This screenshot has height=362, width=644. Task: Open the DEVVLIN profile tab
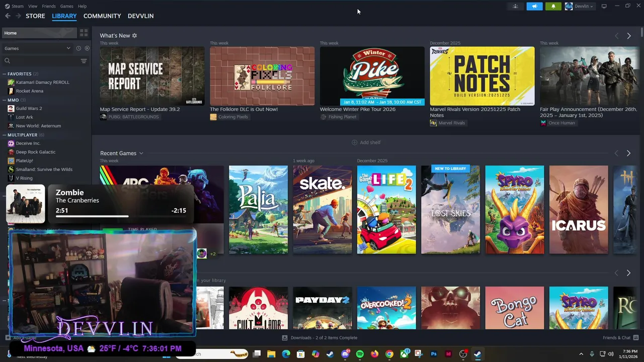(x=140, y=16)
